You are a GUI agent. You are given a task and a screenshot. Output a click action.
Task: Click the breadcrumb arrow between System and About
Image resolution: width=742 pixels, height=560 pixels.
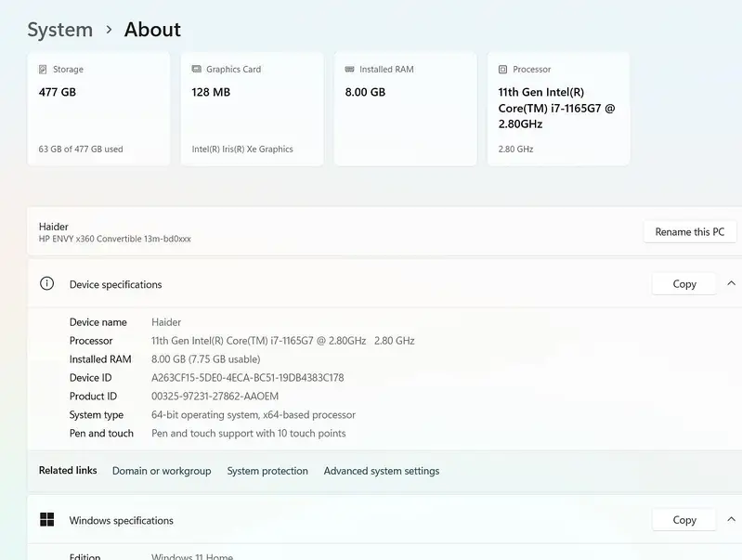pyautogui.click(x=109, y=30)
